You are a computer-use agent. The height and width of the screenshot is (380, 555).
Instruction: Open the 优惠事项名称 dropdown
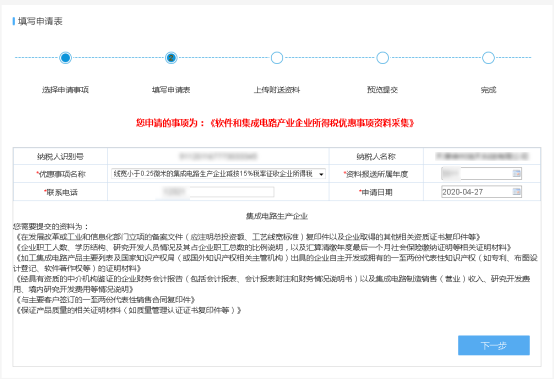[218, 174]
